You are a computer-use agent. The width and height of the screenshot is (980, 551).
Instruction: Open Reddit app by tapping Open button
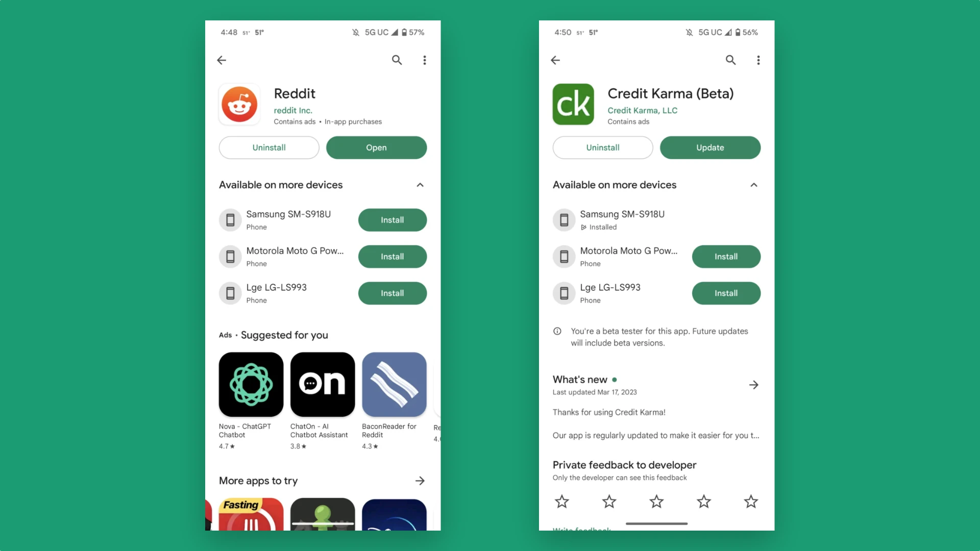point(376,147)
